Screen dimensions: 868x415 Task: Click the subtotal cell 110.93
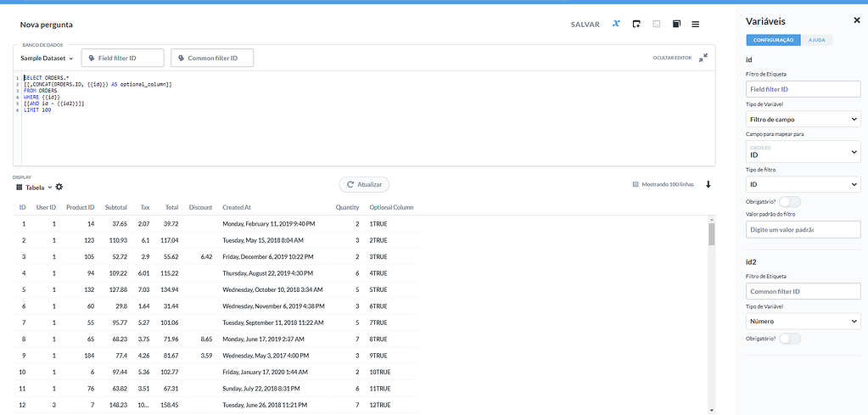(117, 240)
